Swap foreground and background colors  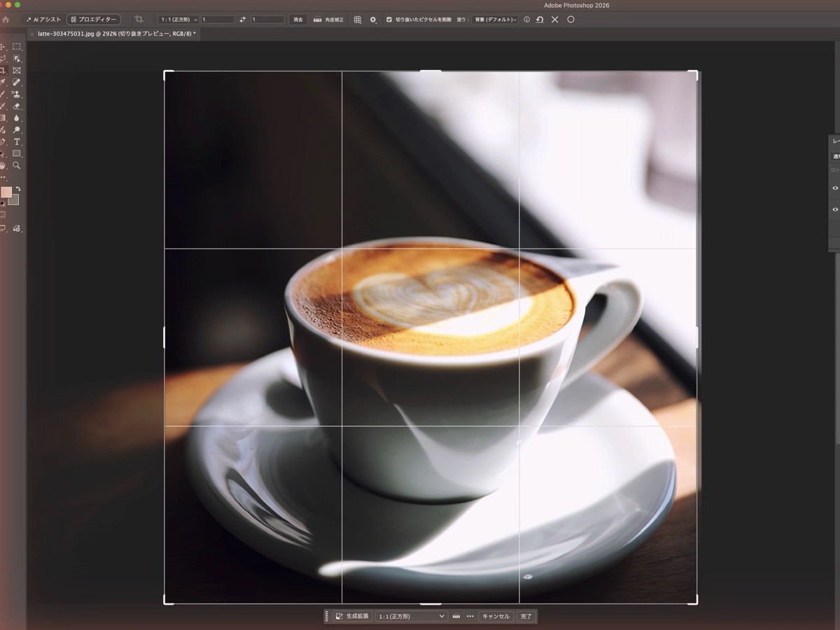(x=18, y=189)
